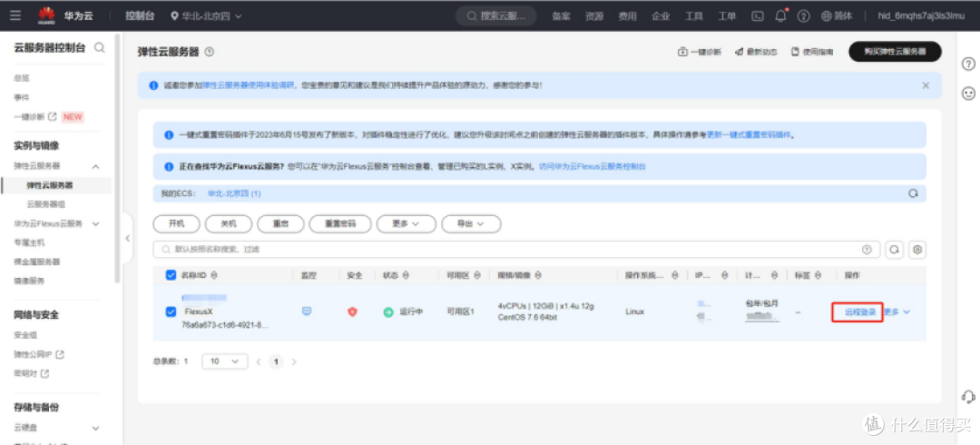Open 备案 in the top menu
This screenshot has height=445, width=980.
(561, 16)
